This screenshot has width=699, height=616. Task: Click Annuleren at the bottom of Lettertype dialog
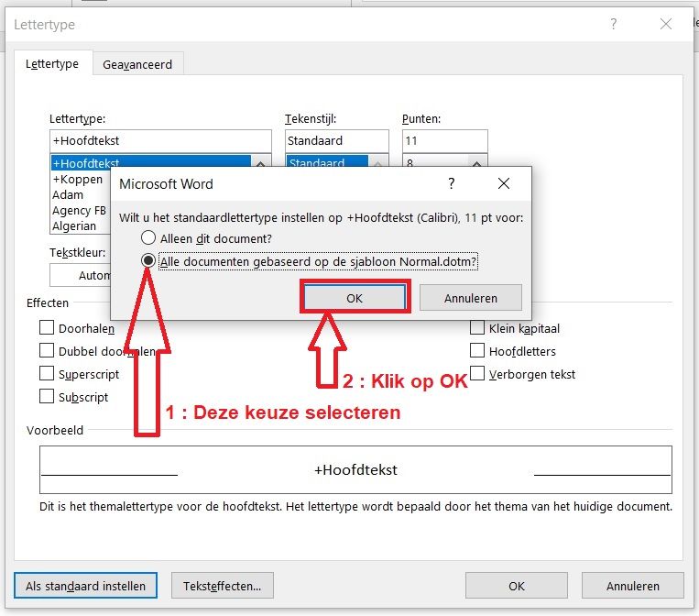point(632,585)
